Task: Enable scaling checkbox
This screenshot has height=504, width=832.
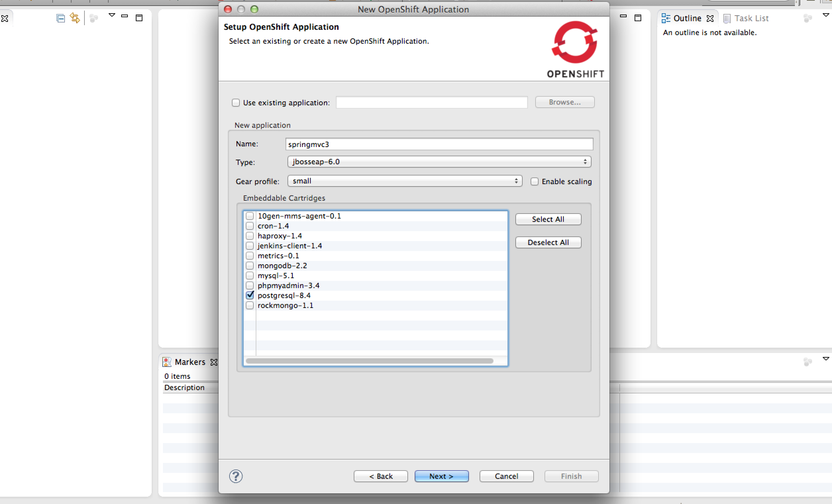Action: tap(534, 181)
